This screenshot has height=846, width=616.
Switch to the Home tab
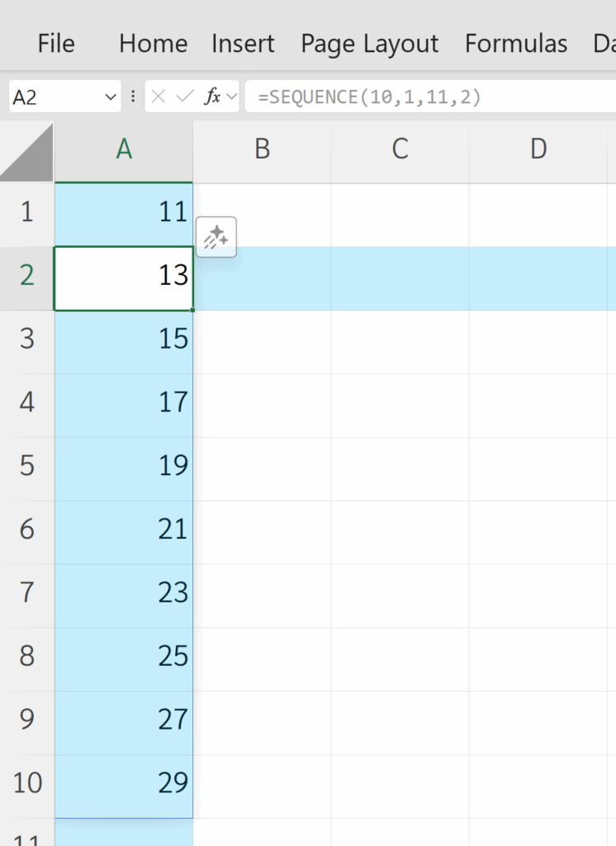(x=153, y=43)
